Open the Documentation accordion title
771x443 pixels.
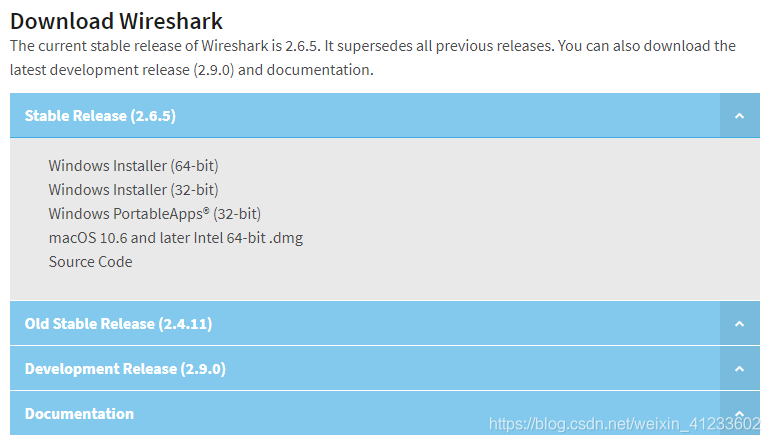coord(79,413)
